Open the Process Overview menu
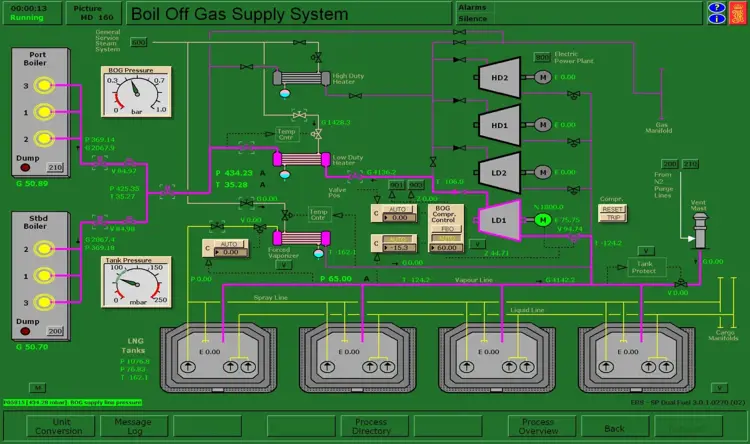 (537, 427)
